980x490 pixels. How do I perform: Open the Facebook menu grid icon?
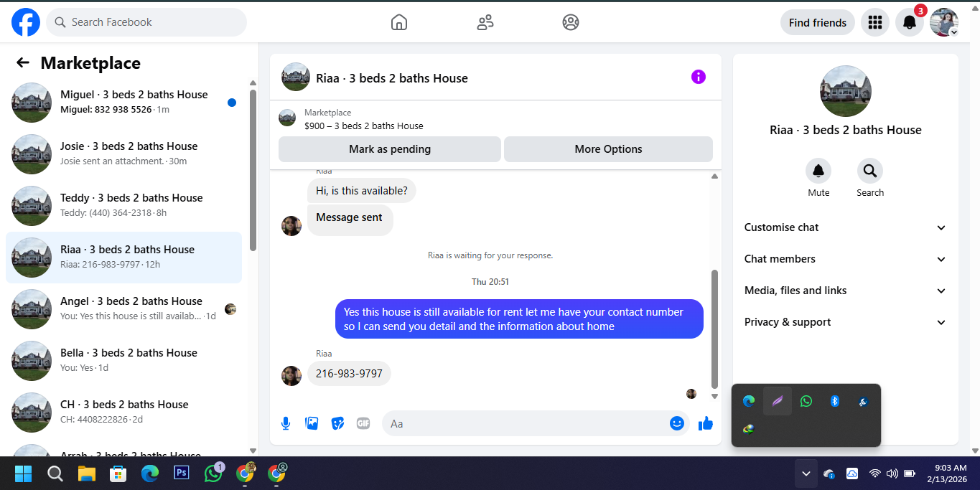[x=874, y=22]
